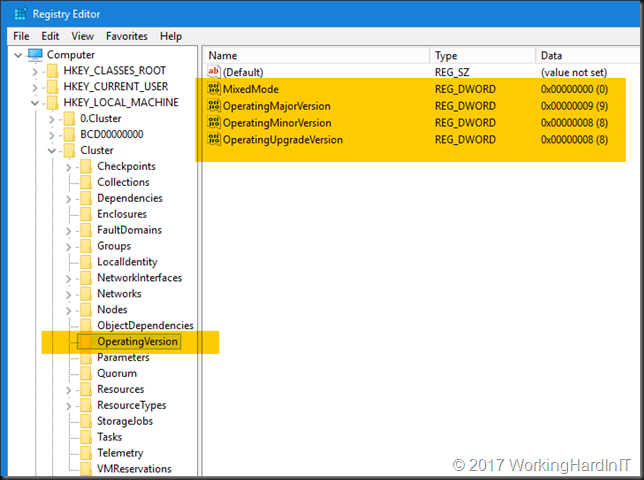Click the 0x00000009 (9) data cell
This screenshot has height=480, width=644.
(x=574, y=106)
